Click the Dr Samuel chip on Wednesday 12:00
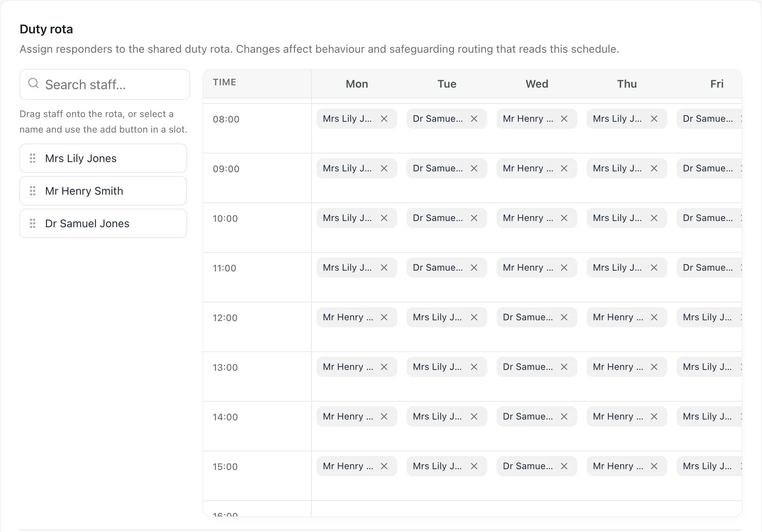This screenshot has height=532, width=762. 537,317
